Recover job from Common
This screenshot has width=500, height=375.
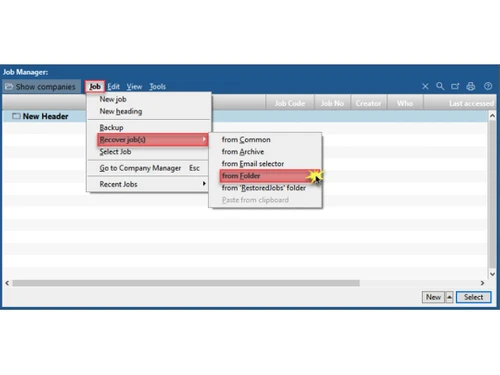click(x=265, y=140)
